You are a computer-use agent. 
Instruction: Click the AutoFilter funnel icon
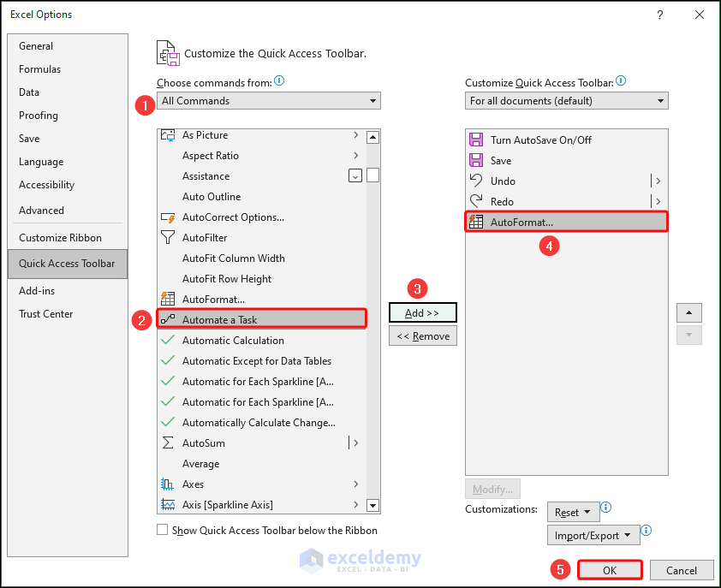(x=168, y=238)
